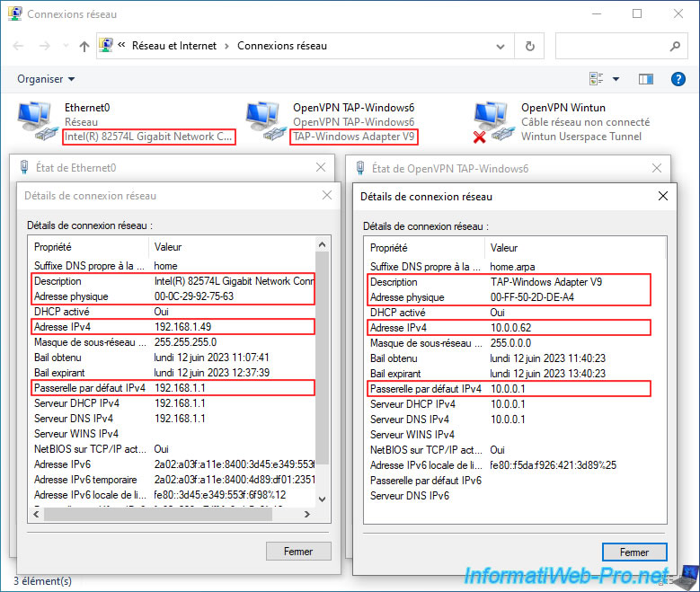Click Valeur column header in Ethernet0 details
This screenshot has width=700, height=592.
232,247
